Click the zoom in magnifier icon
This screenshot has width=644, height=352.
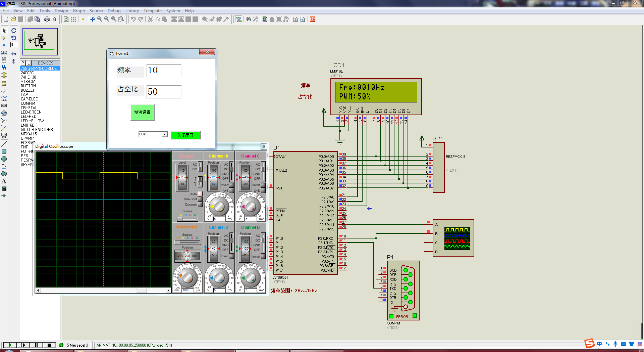click(100, 19)
